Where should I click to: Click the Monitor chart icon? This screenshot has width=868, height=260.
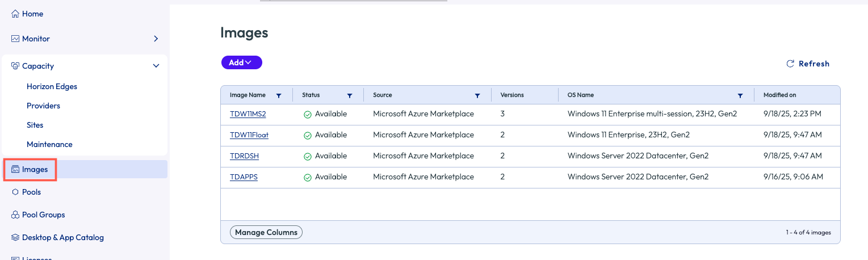(15, 39)
